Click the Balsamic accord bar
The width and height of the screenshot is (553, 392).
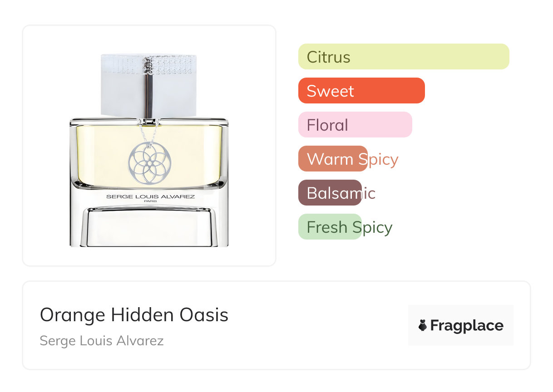pyautogui.click(x=330, y=193)
